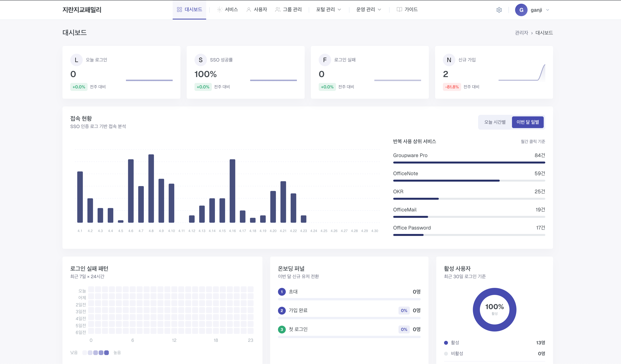Click the 13명 active user count
This screenshot has height=364, width=621.
540,343
